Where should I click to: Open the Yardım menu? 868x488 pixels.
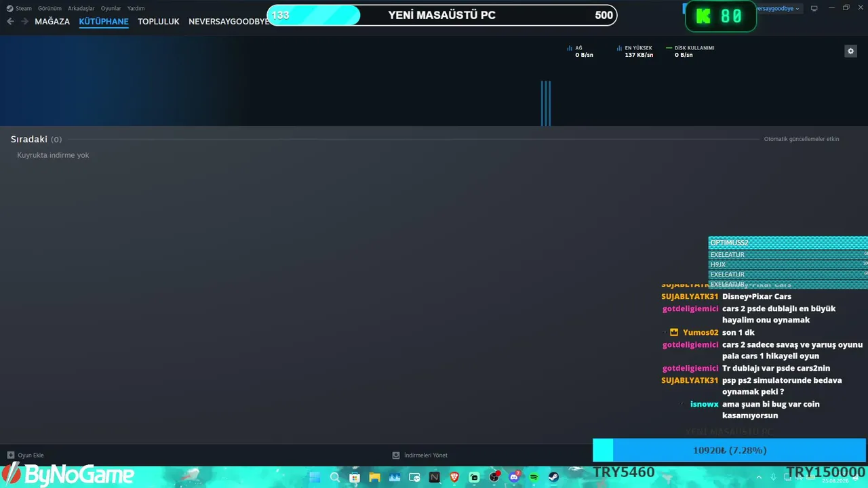pyautogui.click(x=136, y=8)
